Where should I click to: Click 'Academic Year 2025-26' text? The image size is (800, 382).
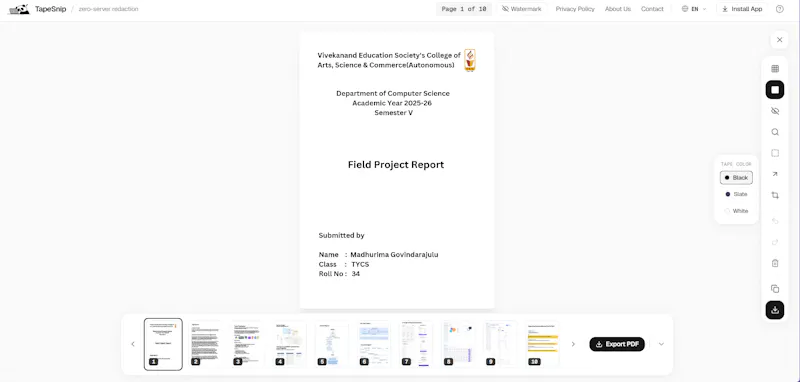point(392,103)
